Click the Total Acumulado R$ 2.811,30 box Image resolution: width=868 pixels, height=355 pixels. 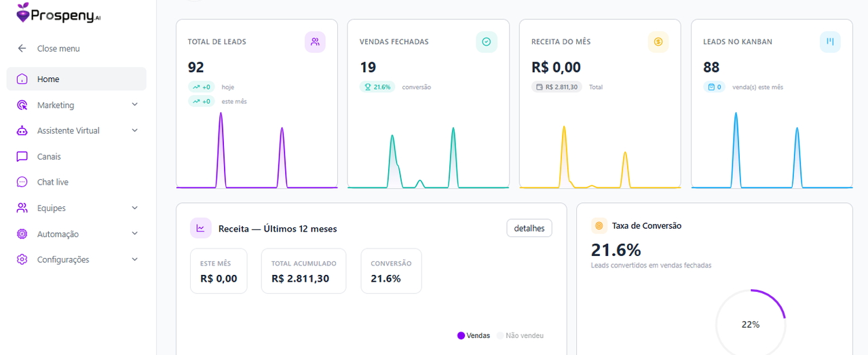point(303,271)
